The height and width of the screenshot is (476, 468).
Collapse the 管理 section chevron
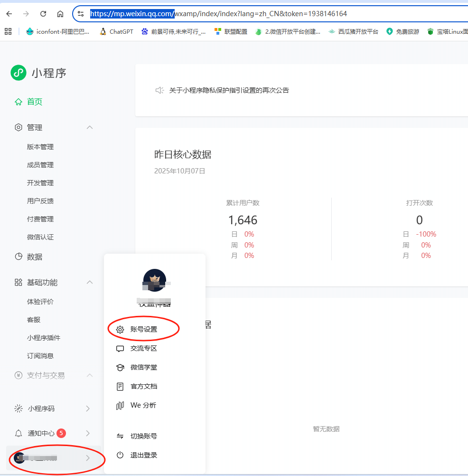coord(90,127)
